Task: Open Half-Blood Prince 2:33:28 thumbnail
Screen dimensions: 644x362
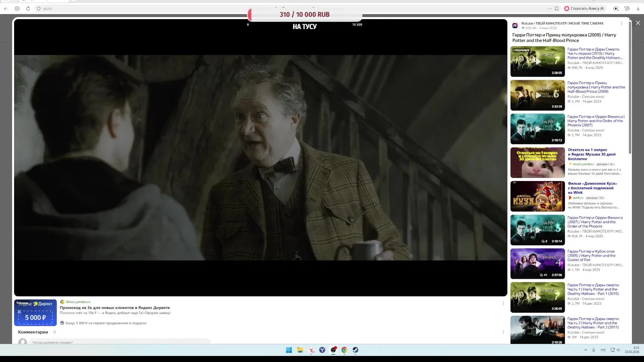Action: (x=537, y=95)
